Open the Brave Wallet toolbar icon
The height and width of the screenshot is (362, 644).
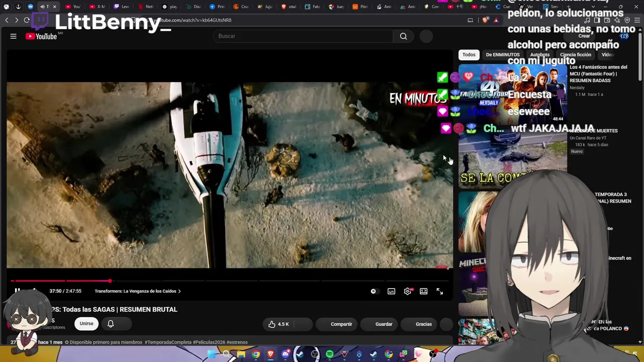607,20
